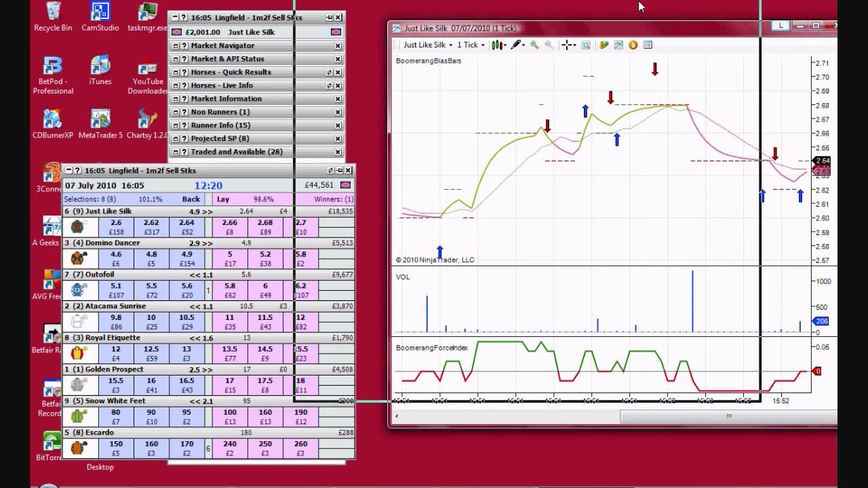The image size is (868, 488).
Task: Open CamStudio desktop shortcut
Action: [100, 17]
